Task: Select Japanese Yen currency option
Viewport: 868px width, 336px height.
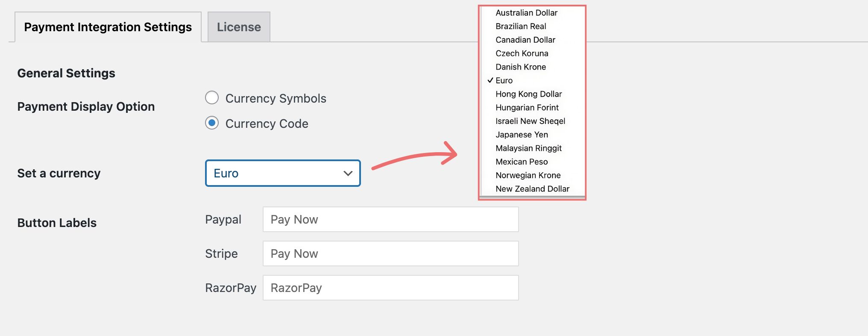Action: point(522,135)
